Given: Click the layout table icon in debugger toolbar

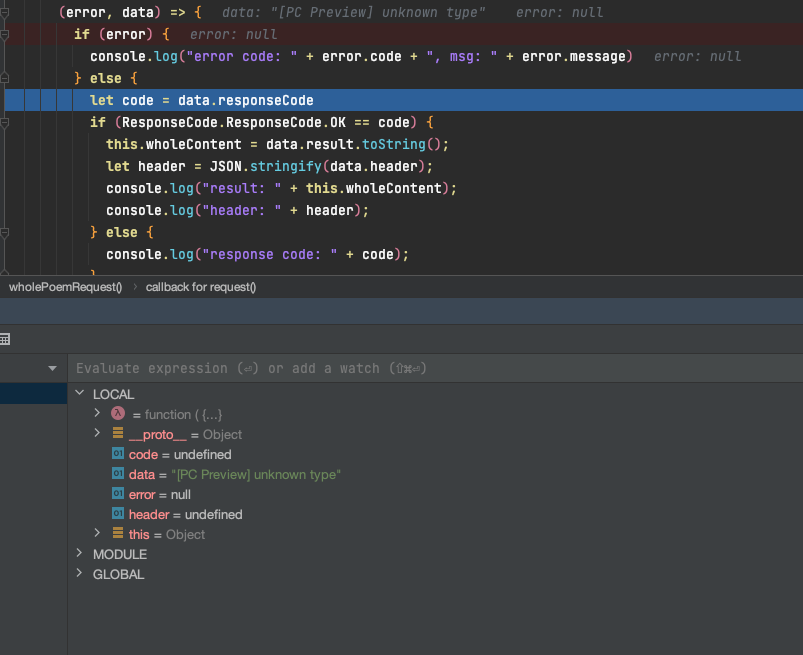Looking at the screenshot, I should [x=5, y=339].
